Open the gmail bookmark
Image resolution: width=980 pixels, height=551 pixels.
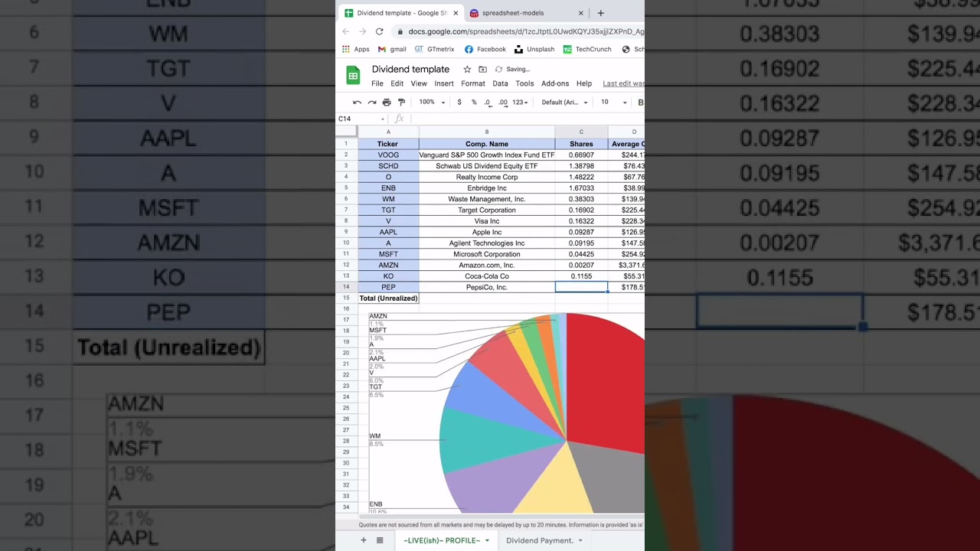point(392,49)
